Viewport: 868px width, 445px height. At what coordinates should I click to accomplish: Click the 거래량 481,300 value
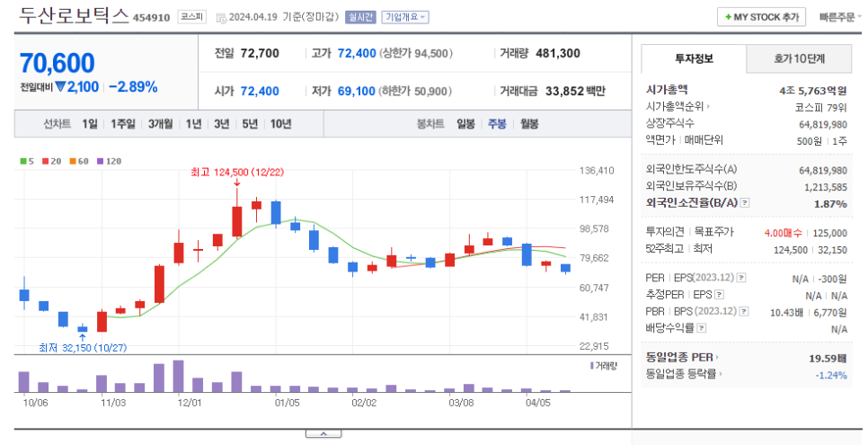click(558, 54)
